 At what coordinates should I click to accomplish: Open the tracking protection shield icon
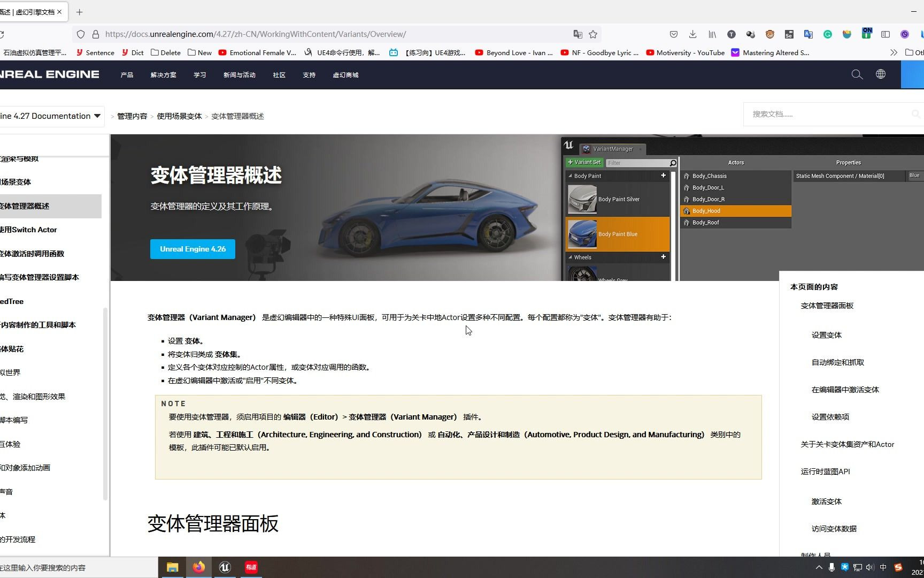(x=81, y=34)
